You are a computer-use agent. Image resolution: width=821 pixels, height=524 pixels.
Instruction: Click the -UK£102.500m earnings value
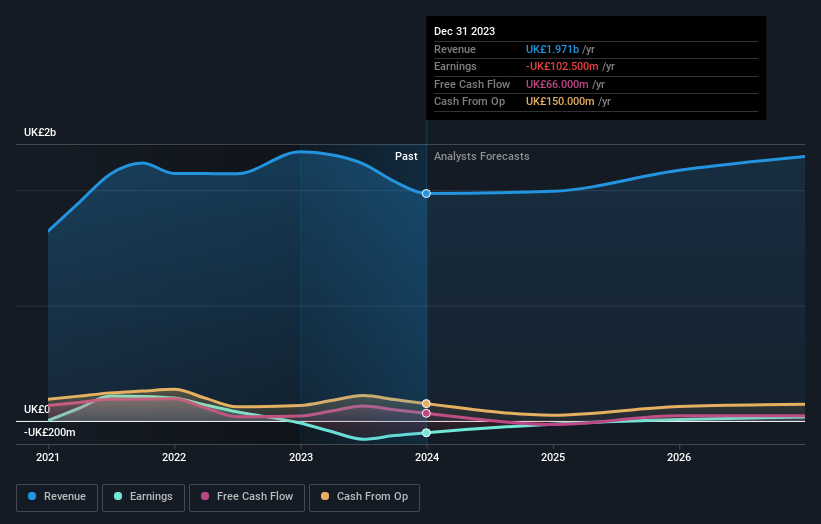[562, 66]
